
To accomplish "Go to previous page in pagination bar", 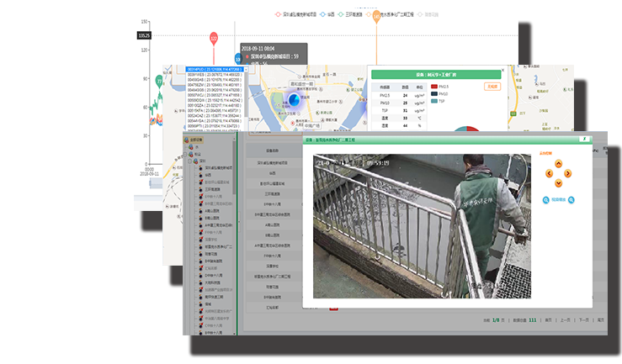I will [565, 320].
